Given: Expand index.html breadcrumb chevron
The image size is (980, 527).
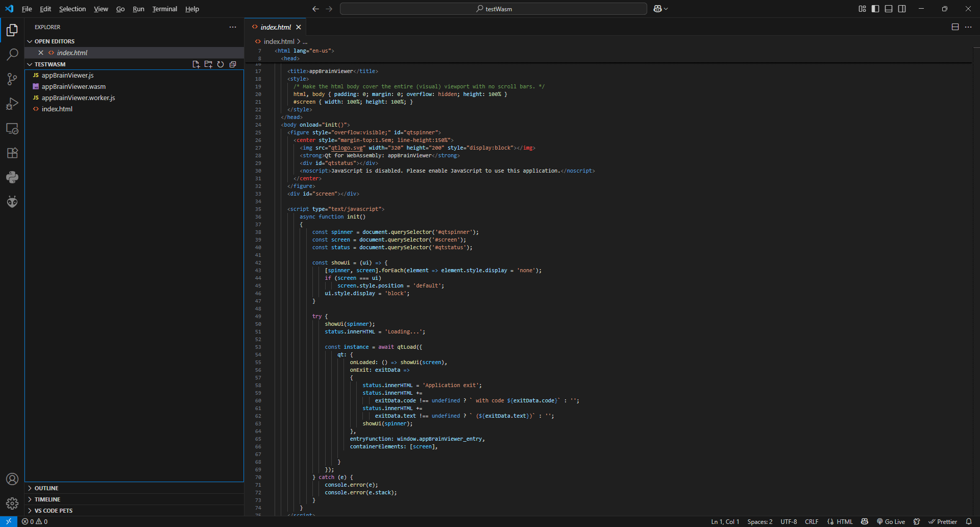Looking at the screenshot, I should 299,41.
